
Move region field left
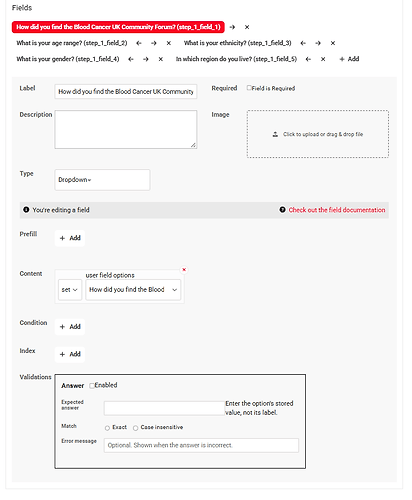(x=308, y=59)
